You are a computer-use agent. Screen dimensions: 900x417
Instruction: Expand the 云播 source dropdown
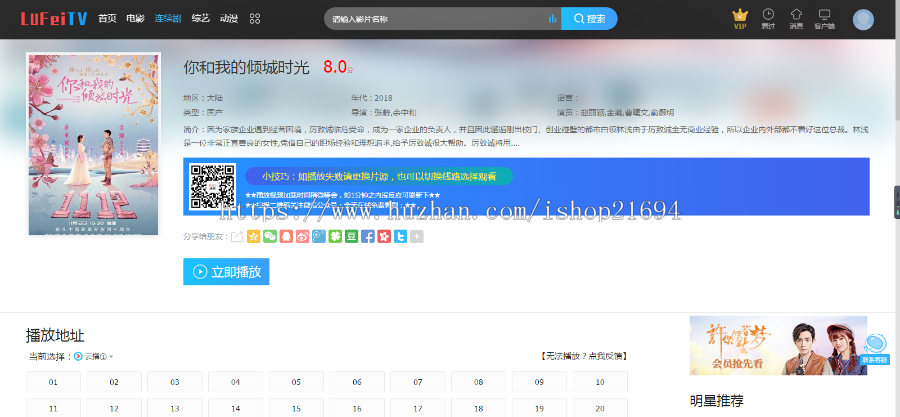pyautogui.click(x=98, y=356)
